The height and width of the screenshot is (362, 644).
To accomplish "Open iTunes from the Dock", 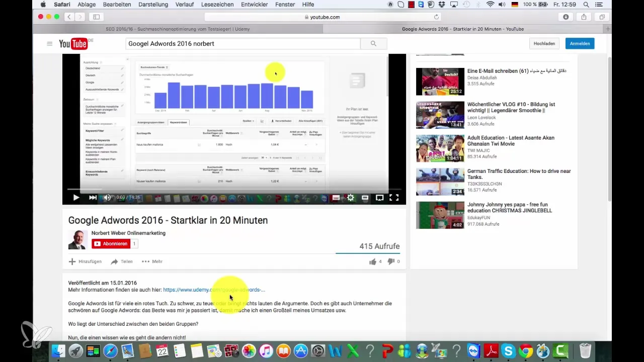I will click(266, 350).
